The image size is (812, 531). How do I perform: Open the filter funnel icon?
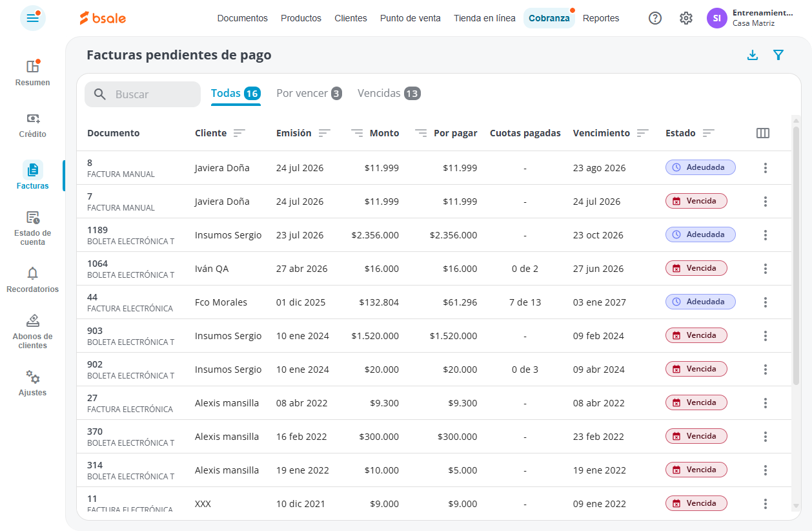pos(778,56)
